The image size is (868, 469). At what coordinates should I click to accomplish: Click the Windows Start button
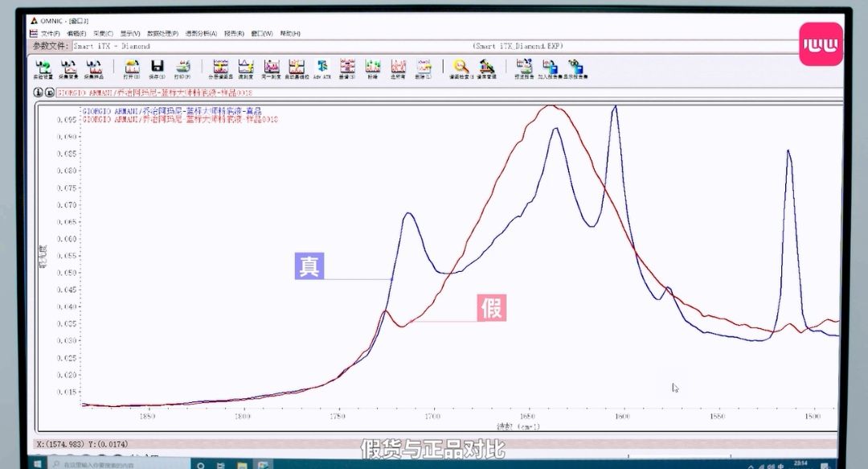pyautogui.click(x=37, y=464)
